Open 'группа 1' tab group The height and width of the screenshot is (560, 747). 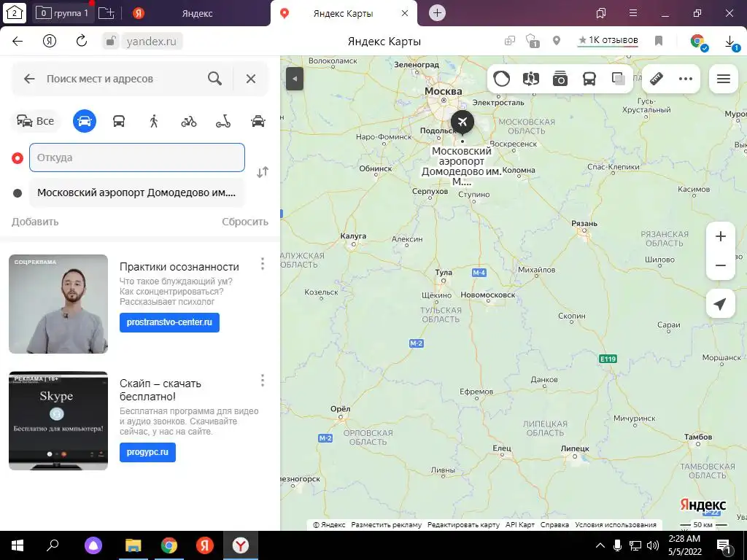[x=63, y=13]
